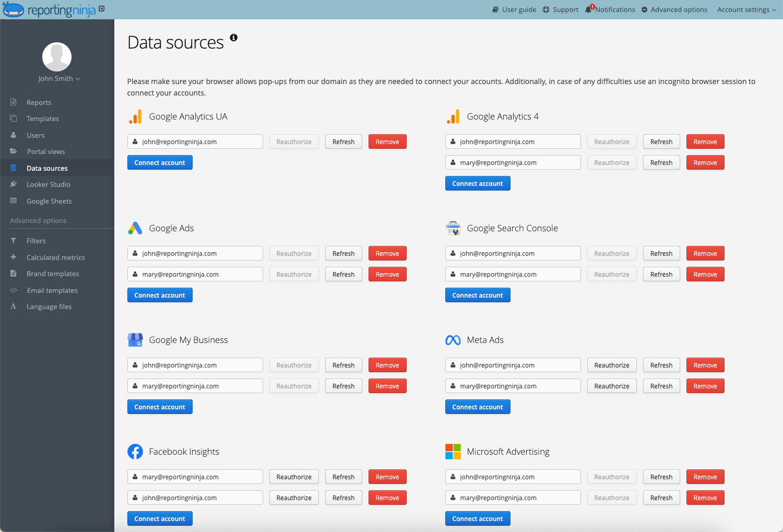The width and height of the screenshot is (783, 532).
Task: Click the Portal views folder icon
Action: coord(14,151)
